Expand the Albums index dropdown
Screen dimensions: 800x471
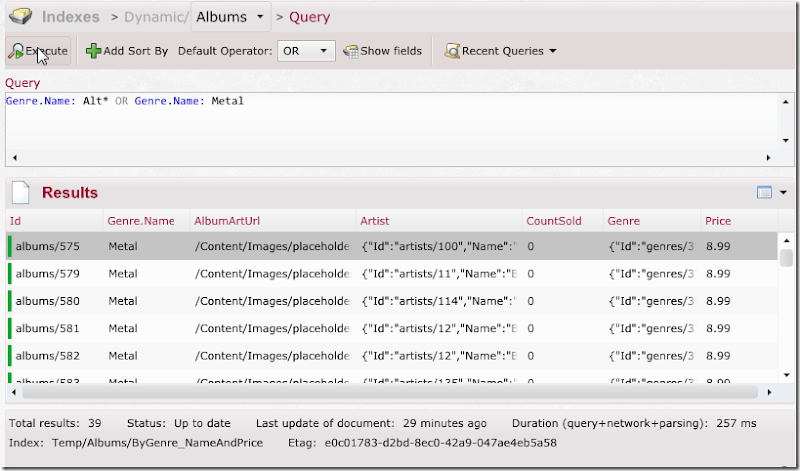(x=261, y=17)
